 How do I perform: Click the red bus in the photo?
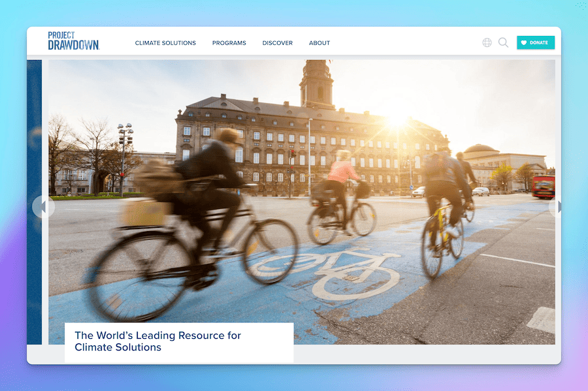click(x=542, y=187)
